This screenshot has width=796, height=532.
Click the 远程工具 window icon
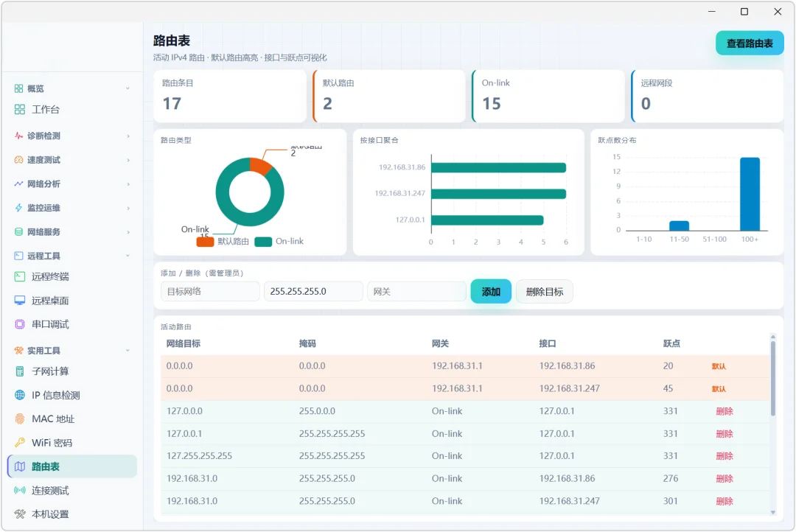pyautogui.click(x=18, y=256)
